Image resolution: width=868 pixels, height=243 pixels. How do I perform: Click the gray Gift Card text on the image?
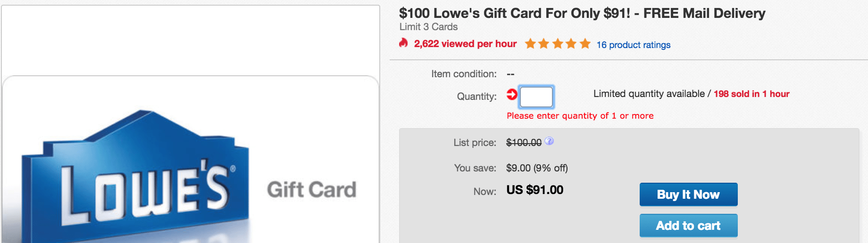coord(311,190)
